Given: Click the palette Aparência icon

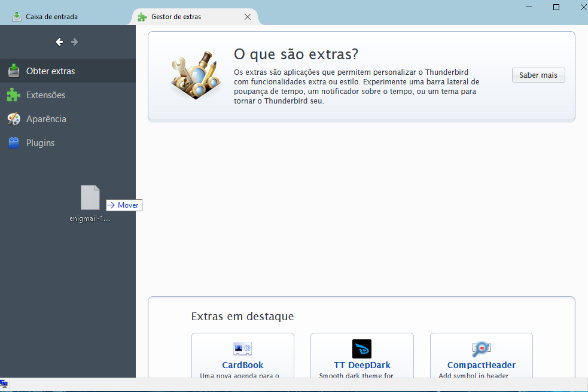Looking at the screenshot, I should point(14,119).
